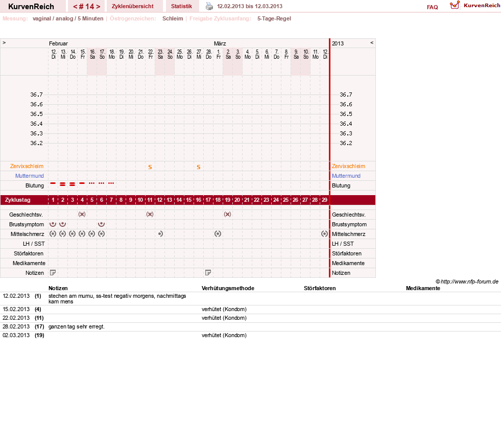
Task: Select the spotting dots on cycle day 5
Action: tap(92, 183)
